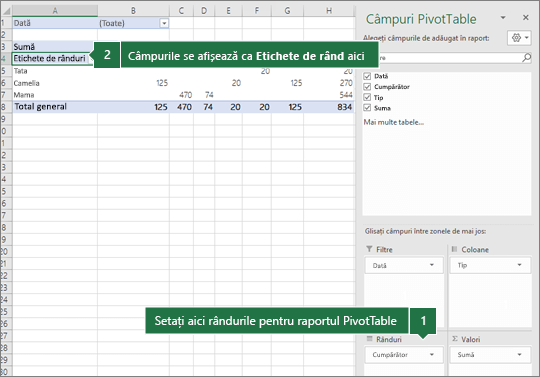The height and width of the screenshot is (377, 540).
Task: Uncheck the Tip field checkbox
Action: [x=367, y=97]
